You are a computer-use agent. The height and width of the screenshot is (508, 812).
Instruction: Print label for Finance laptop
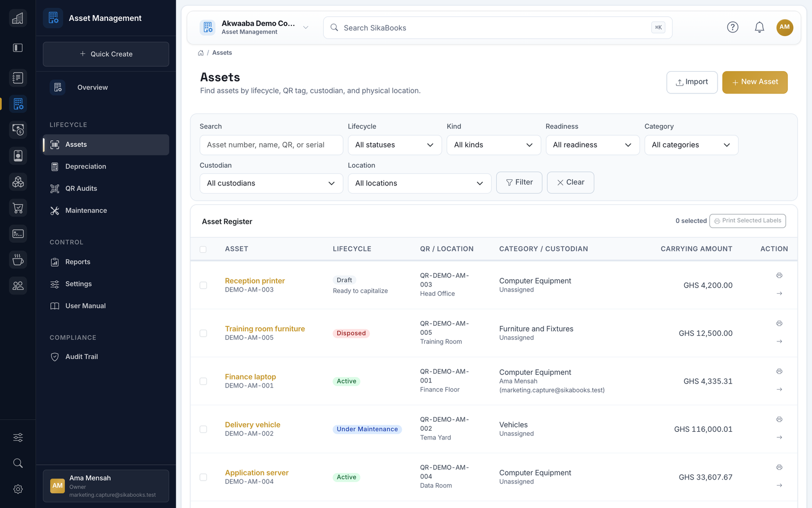click(x=779, y=371)
